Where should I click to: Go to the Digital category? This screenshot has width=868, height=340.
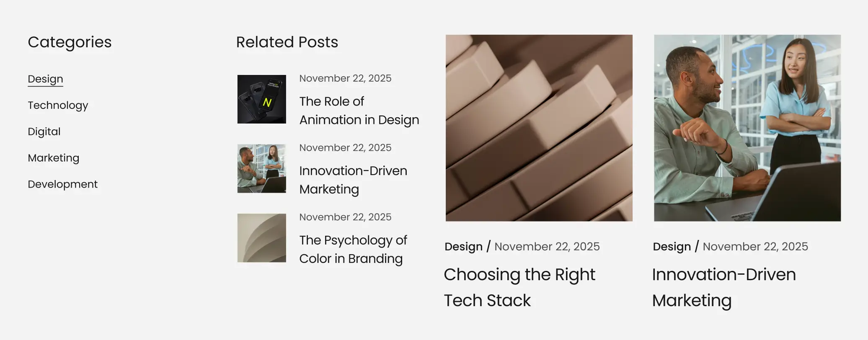pyautogui.click(x=44, y=131)
